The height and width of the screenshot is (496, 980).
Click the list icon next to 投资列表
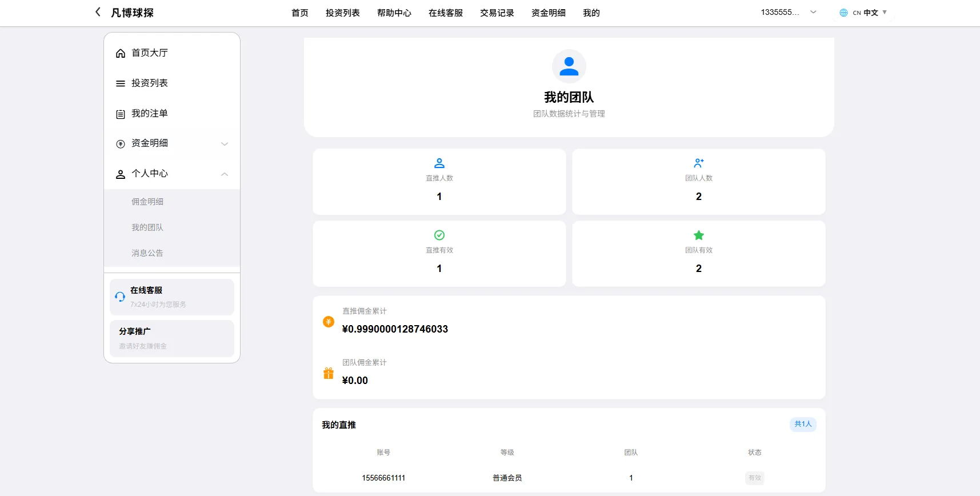click(x=121, y=83)
